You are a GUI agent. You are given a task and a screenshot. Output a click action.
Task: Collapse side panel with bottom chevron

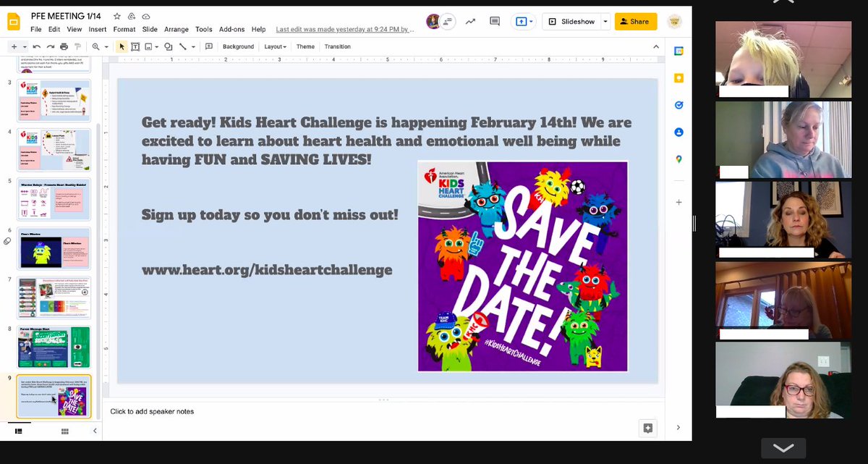coord(678,428)
